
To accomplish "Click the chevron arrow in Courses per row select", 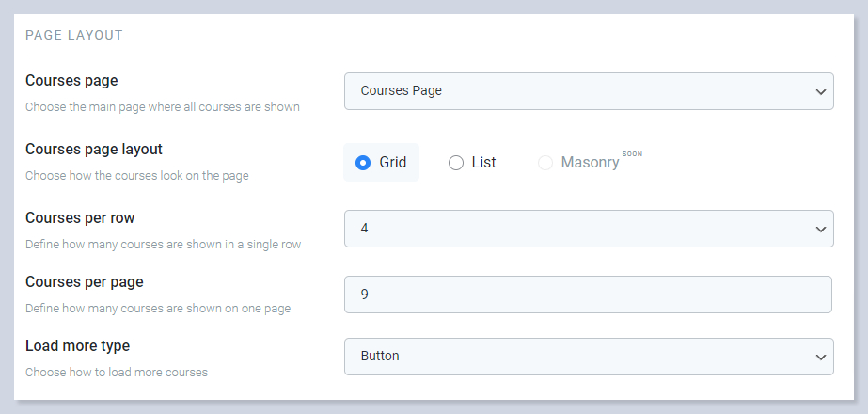I will click(x=816, y=229).
